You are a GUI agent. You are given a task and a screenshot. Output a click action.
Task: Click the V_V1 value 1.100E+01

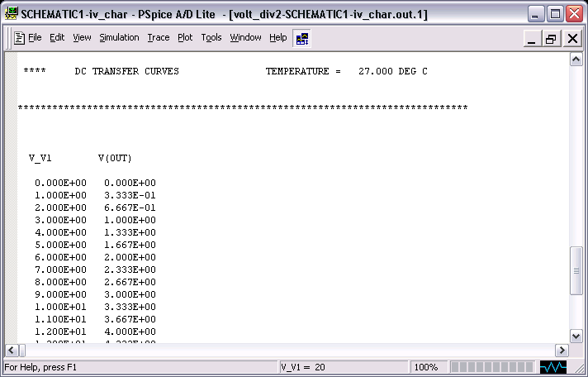[60, 319]
